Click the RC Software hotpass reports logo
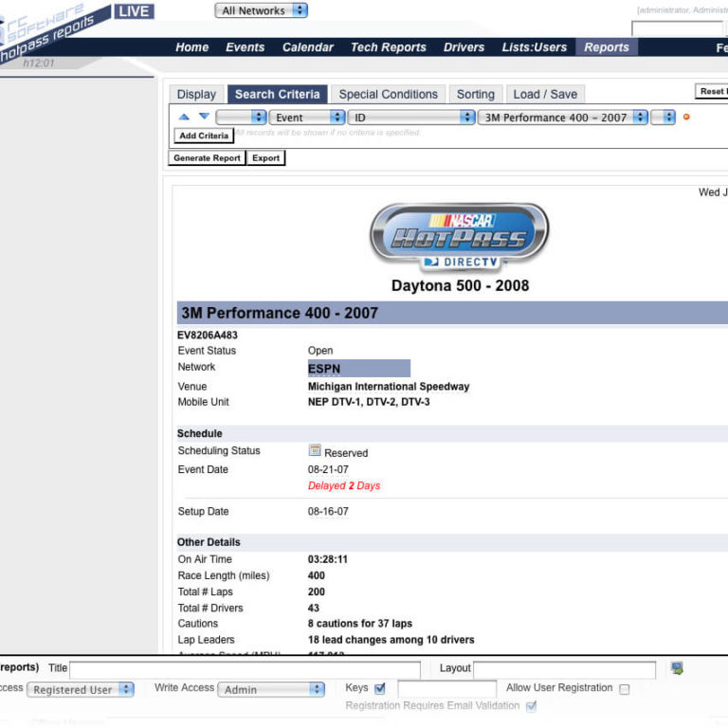Viewport: 728px width, 728px height. click(x=51, y=30)
